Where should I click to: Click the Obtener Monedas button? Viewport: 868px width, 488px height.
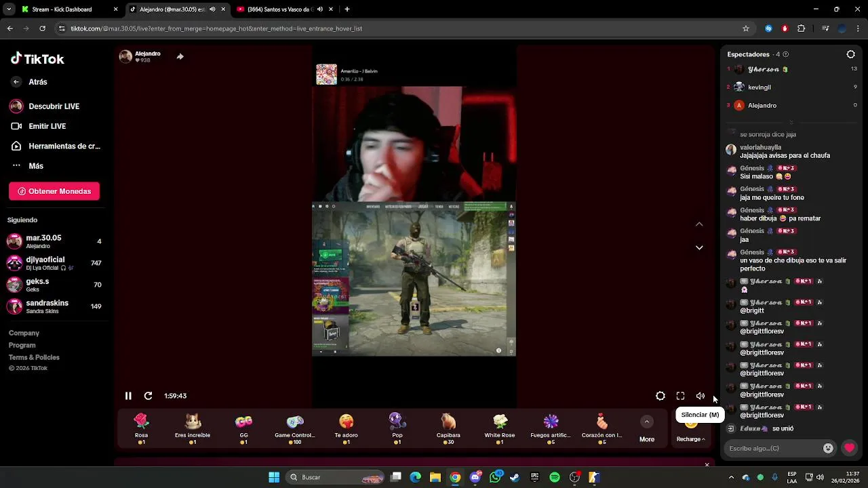[54, 191]
